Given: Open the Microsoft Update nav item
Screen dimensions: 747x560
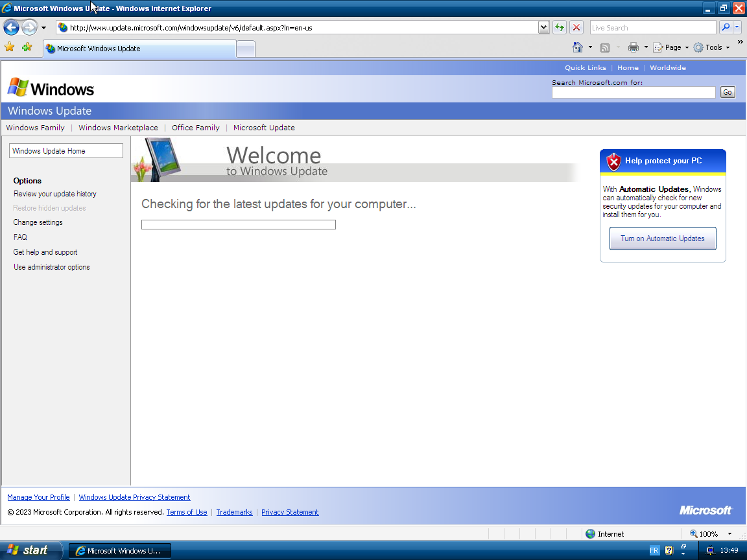Looking at the screenshot, I should pos(264,128).
